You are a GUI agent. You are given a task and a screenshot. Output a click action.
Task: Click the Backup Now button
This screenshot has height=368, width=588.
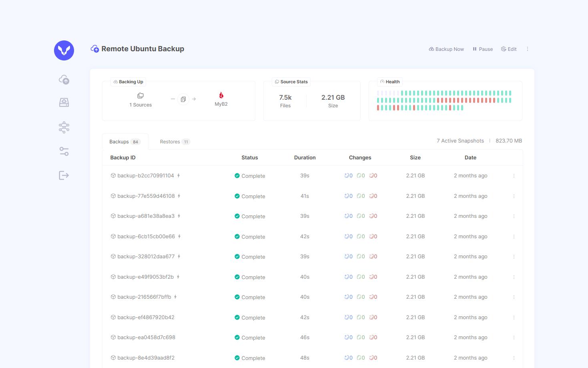tap(446, 49)
